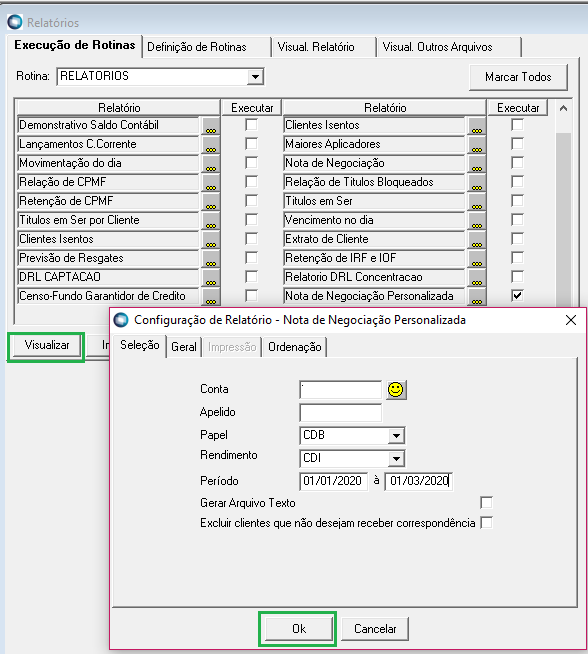588x654 pixels.
Task: Expand the Papel dropdown showing CDB
Action: tap(396, 436)
